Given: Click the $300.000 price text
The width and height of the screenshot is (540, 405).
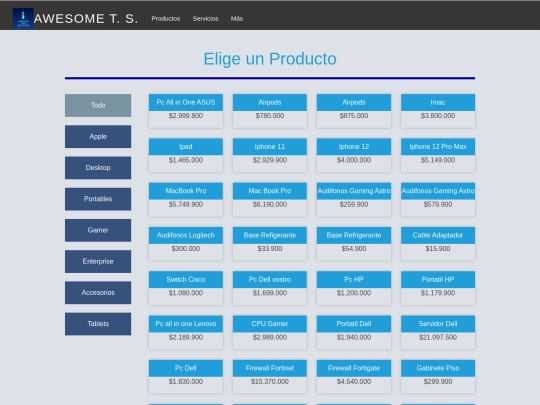Looking at the screenshot, I should click(186, 249).
